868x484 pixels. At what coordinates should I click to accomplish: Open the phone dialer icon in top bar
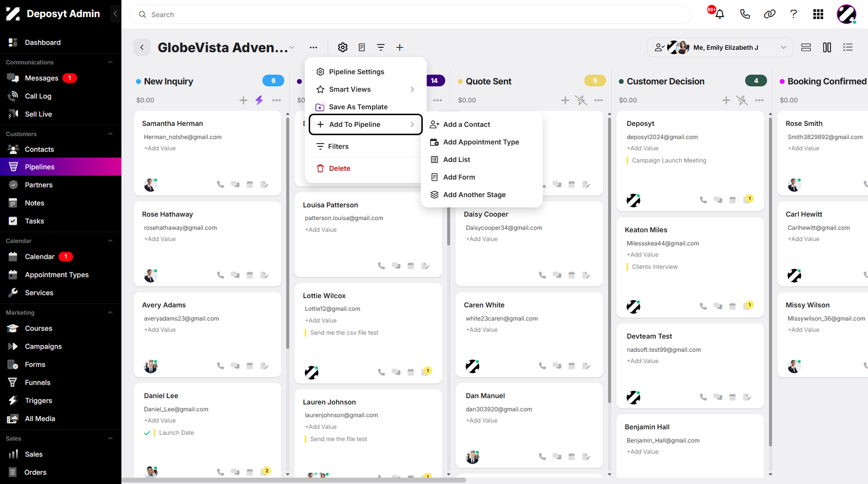pyautogui.click(x=745, y=14)
